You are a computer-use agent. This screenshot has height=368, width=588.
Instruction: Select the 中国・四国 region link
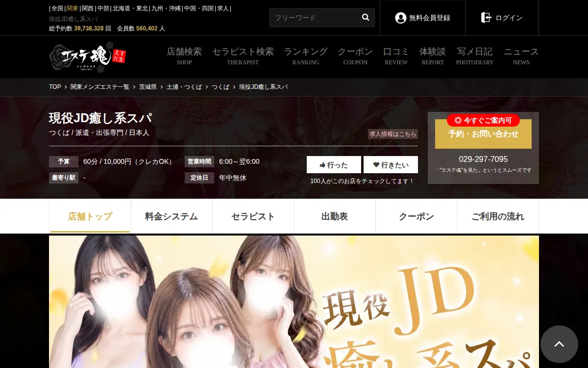(x=199, y=8)
